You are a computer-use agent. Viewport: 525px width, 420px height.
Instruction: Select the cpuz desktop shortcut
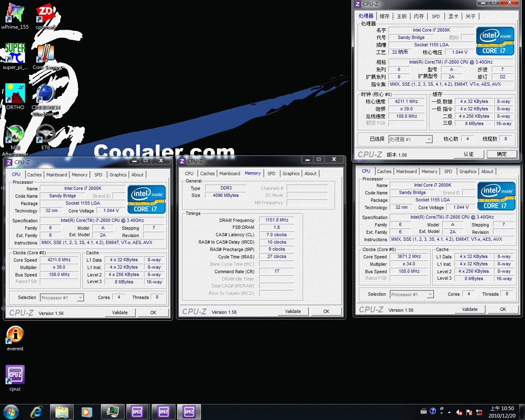click(15, 378)
